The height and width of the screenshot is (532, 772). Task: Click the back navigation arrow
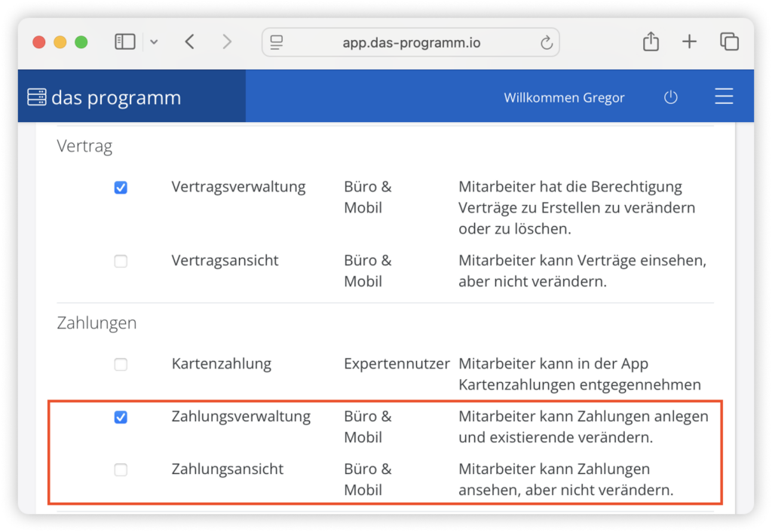click(x=190, y=41)
